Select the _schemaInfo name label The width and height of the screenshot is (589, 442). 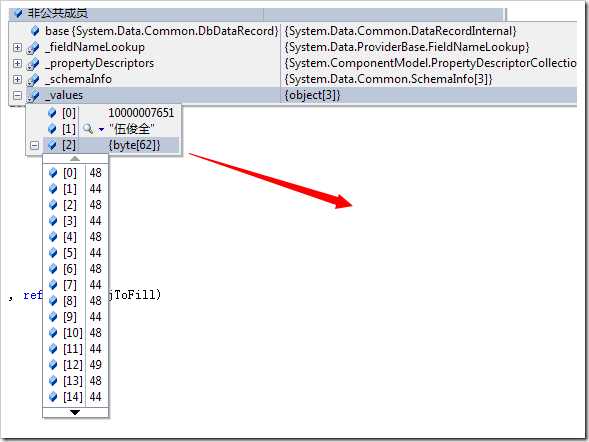coord(78,79)
